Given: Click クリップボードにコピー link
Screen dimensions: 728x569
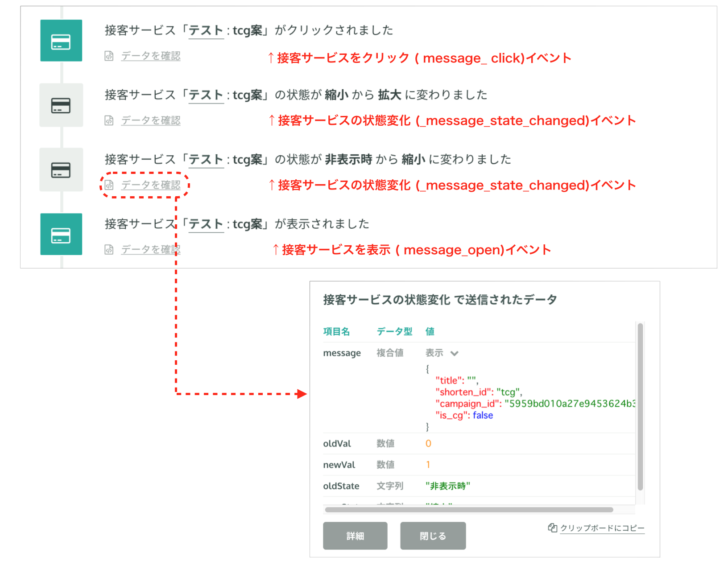Looking at the screenshot, I should point(602,528).
